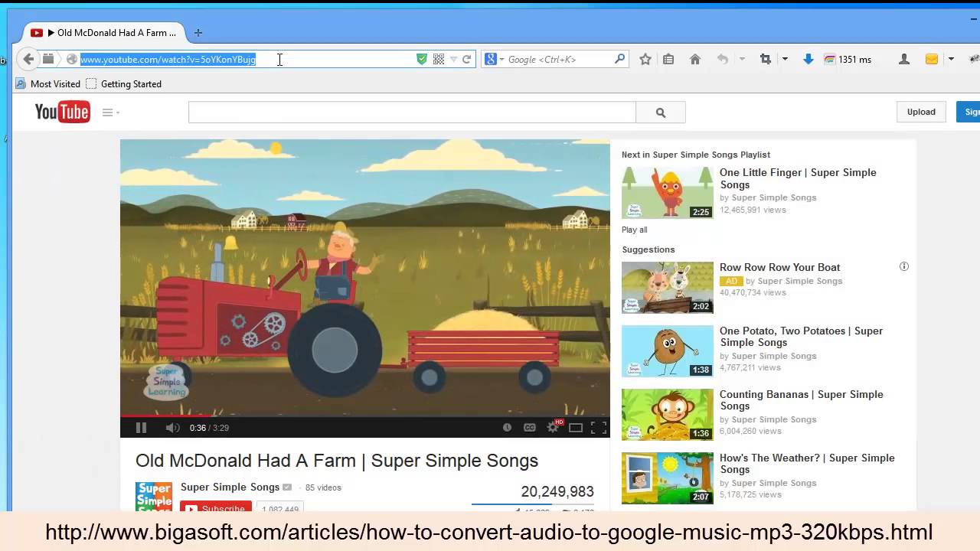Open Row Row Row Your Boat title
The width and height of the screenshot is (980, 551).
[779, 267]
